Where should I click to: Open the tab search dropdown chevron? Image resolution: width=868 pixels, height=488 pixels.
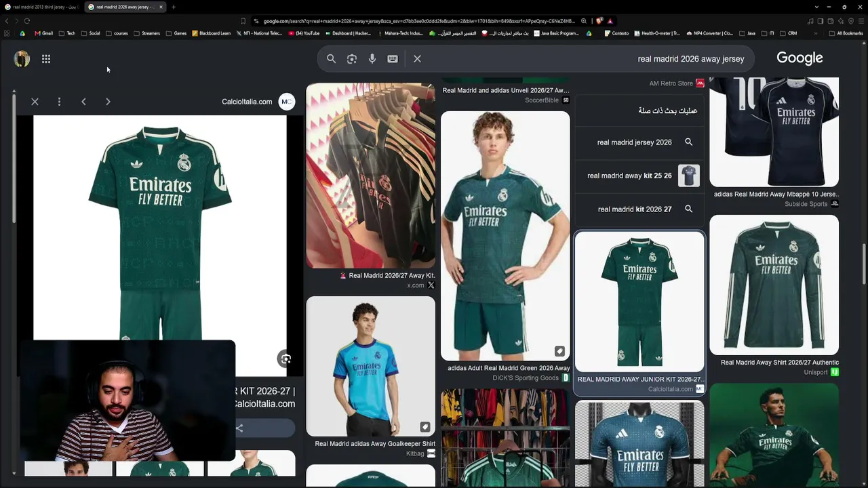click(817, 7)
